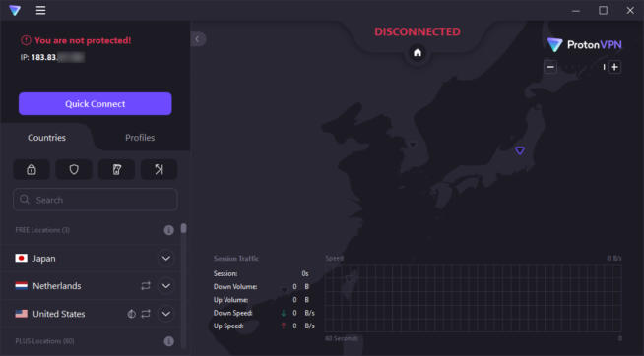Click the United States flag icon
Viewport: 644px width, 356px height.
tap(22, 314)
